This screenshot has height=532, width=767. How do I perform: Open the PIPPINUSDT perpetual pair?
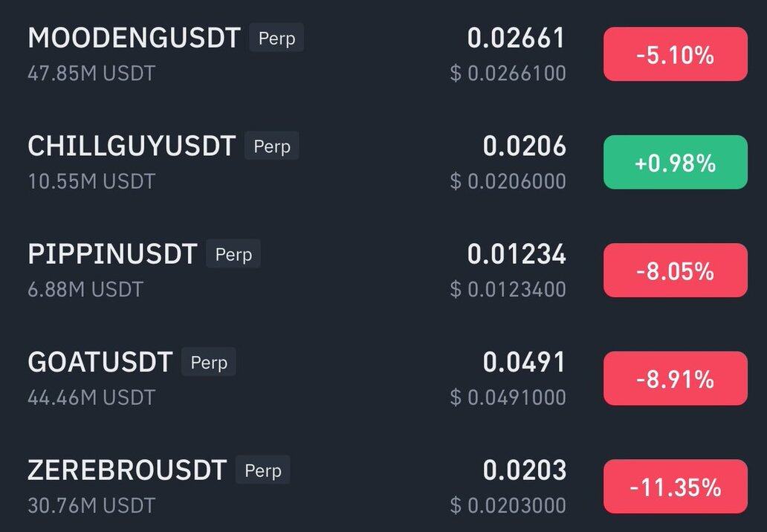click(112, 254)
